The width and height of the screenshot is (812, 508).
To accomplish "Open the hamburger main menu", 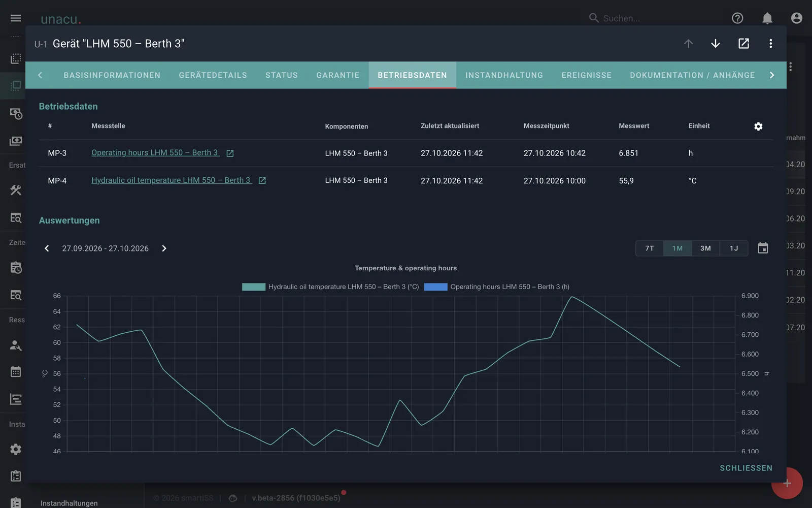I will click(x=16, y=18).
